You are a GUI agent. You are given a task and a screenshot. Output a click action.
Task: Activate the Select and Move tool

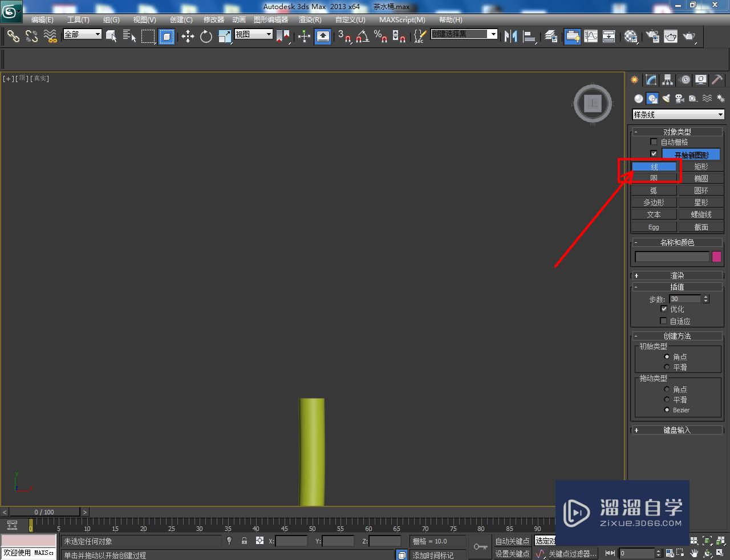188,36
